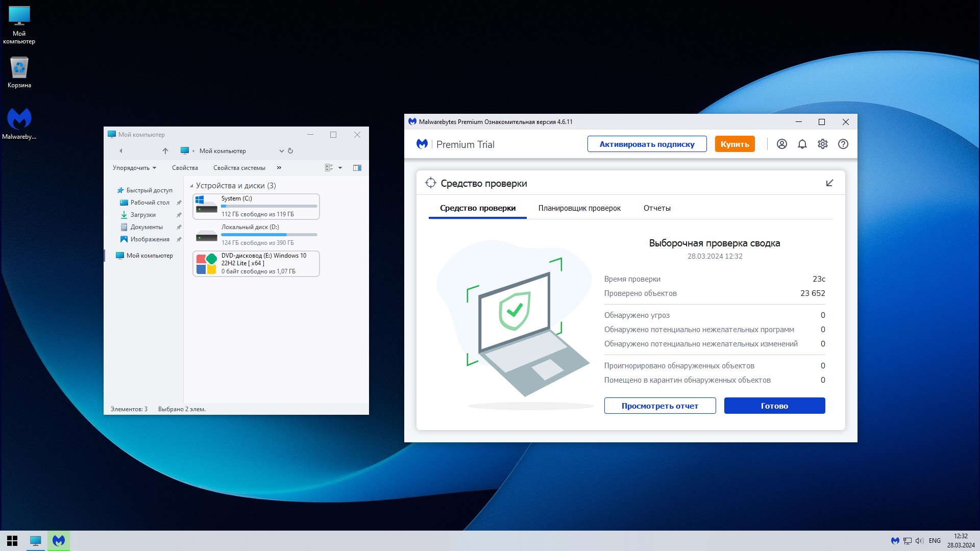This screenshot has width=980, height=551.
Task: Open the Упорядочить dropdown menu
Action: coord(134,168)
